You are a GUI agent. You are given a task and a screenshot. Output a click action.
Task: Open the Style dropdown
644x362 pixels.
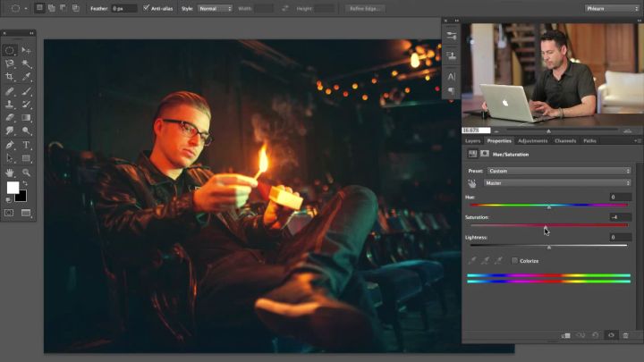(215, 8)
